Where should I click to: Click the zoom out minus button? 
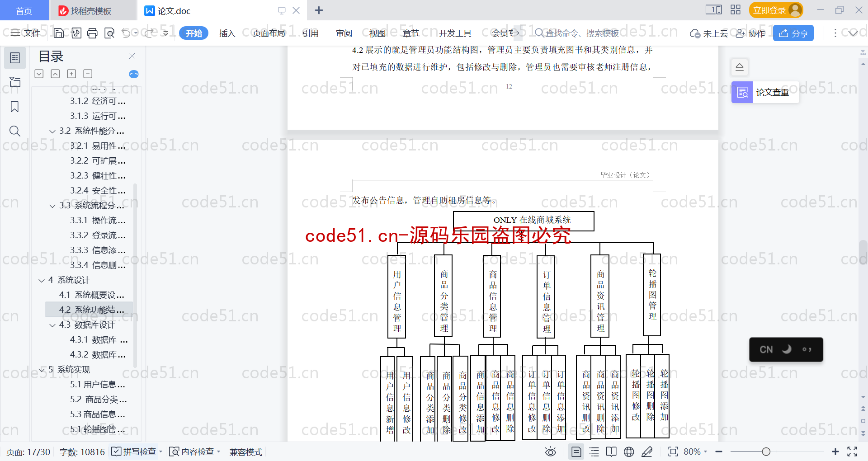point(719,452)
